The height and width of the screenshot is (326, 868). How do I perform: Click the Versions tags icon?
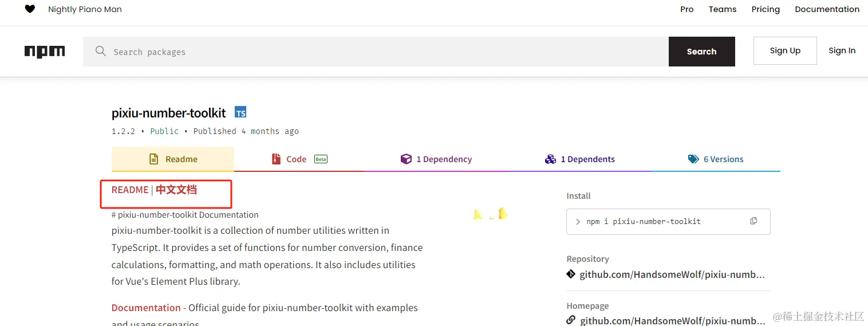point(693,159)
